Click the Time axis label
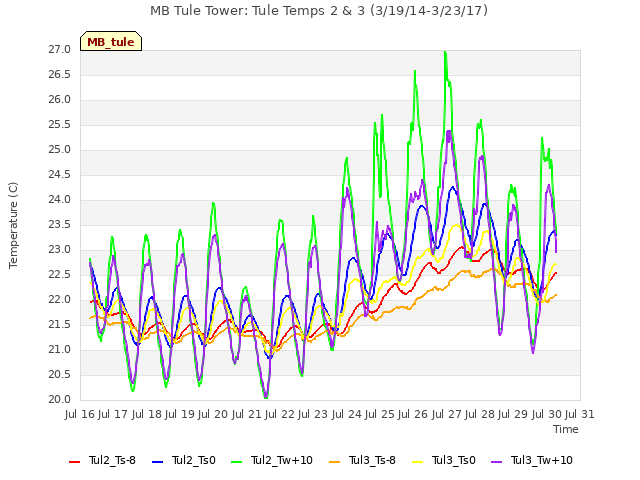Viewport: 640px width, 480px height. tap(565, 429)
